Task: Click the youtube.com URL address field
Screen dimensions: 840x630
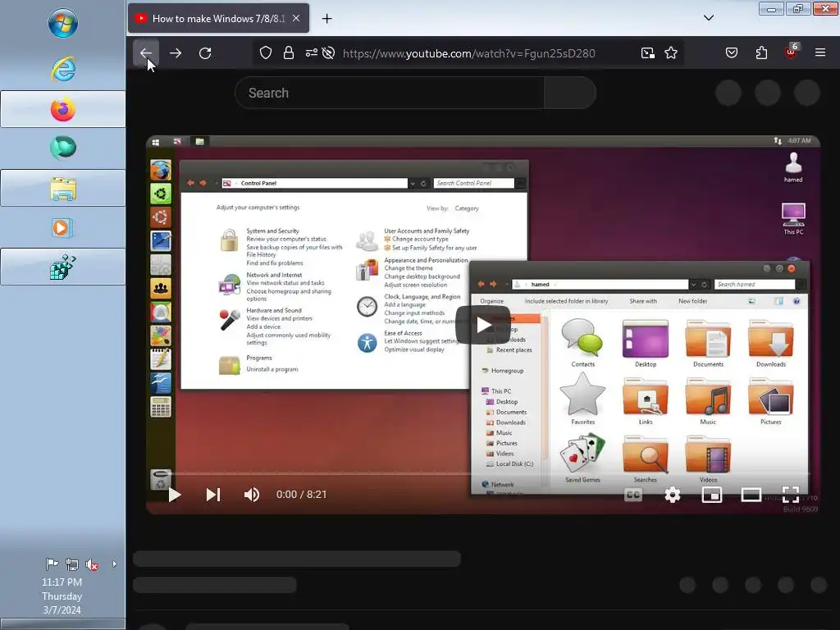Action: 468,53
